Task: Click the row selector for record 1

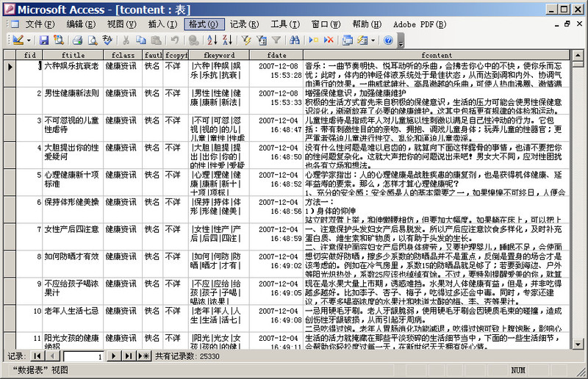Action: point(10,73)
